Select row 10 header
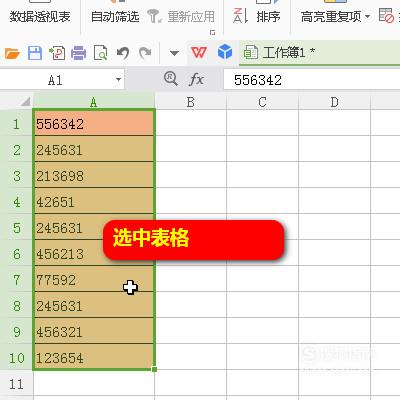The width and height of the screenshot is (400, 400). [x=16, y=358]
